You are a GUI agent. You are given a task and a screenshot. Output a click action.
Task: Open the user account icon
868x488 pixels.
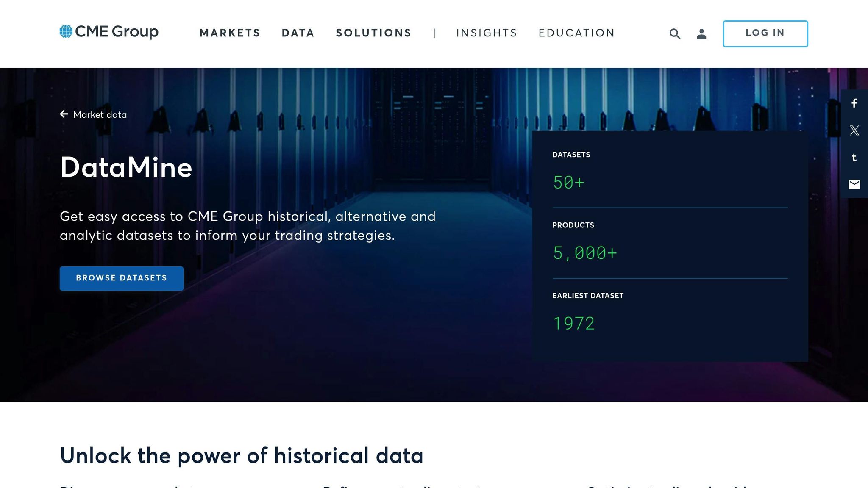click(701, 34)
